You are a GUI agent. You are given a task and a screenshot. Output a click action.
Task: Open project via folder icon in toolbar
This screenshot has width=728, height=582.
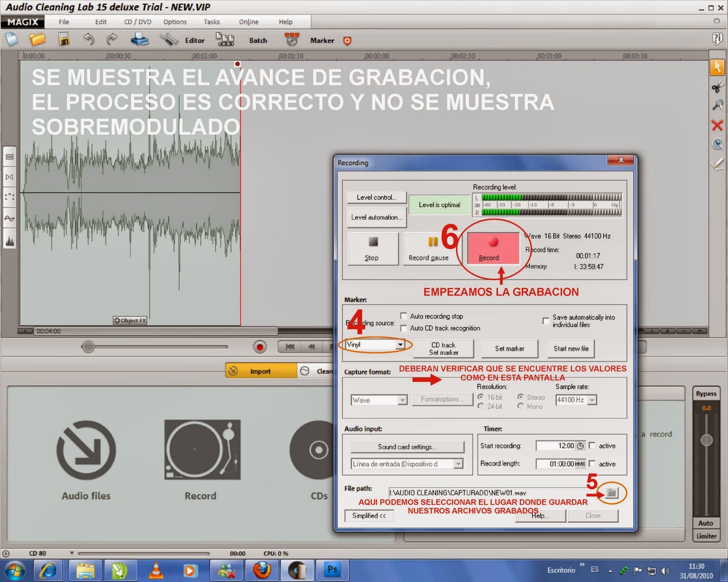(x=37, y=40)
